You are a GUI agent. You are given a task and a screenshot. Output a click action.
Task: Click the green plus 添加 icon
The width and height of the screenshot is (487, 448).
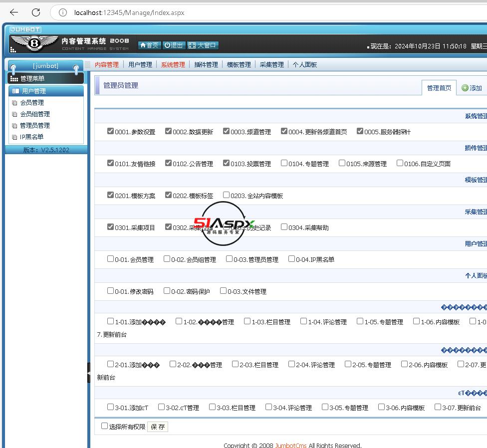(x=465, y=88)
